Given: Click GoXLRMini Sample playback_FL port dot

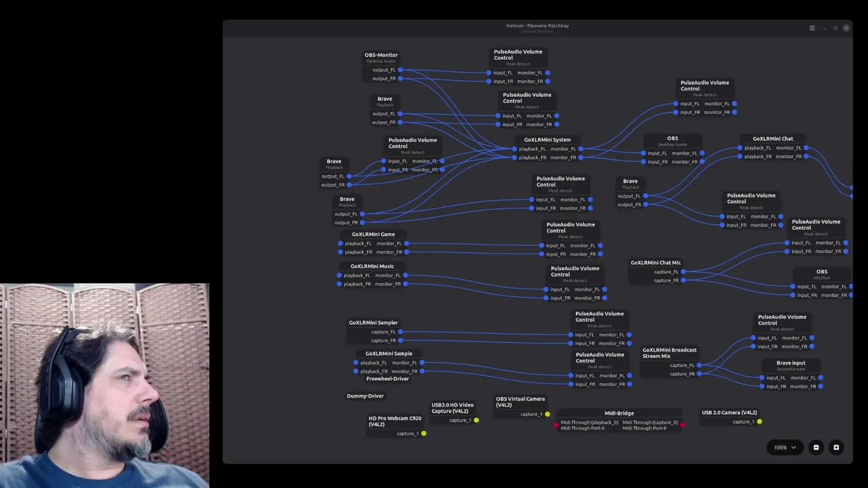Looking at the screenshot, I should 355,363.
